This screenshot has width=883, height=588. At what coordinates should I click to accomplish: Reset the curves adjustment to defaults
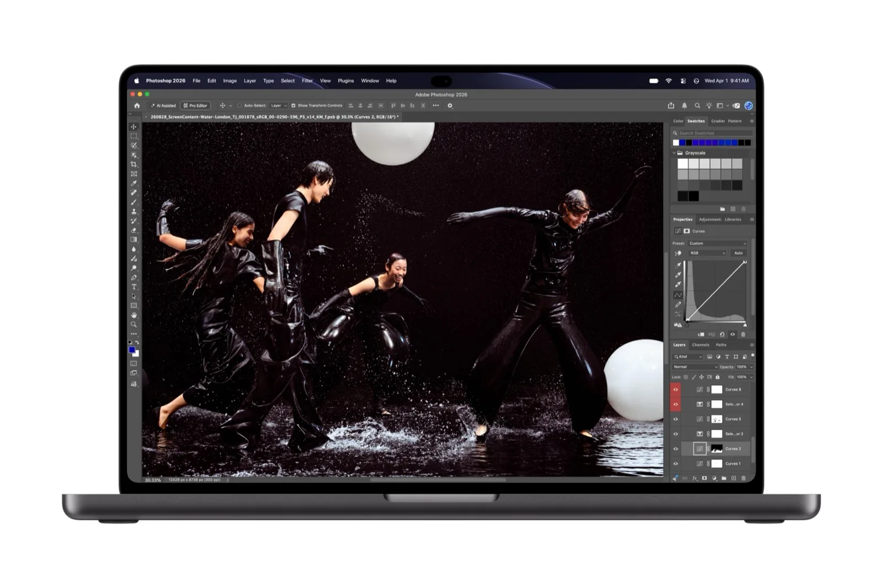click(x=722, y=334)
